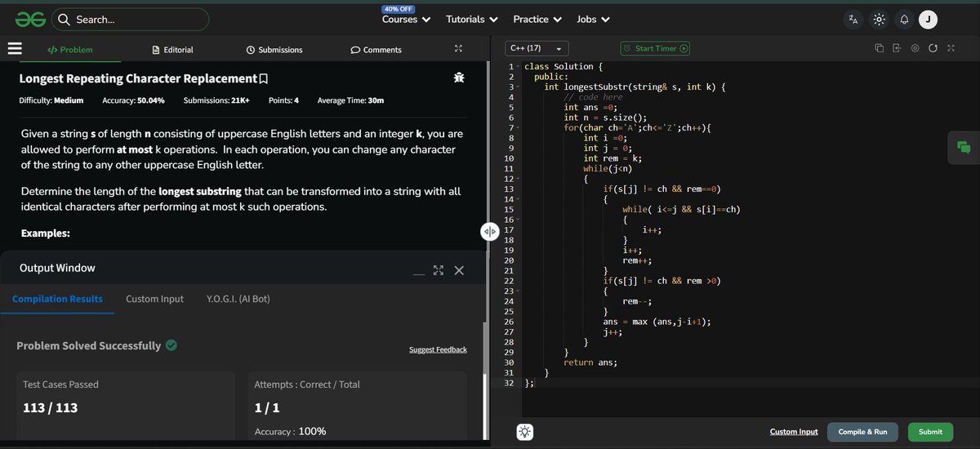Open the Custom Input tab in Output Window
This screenshot has width=980, height=449.
point(154,299)
